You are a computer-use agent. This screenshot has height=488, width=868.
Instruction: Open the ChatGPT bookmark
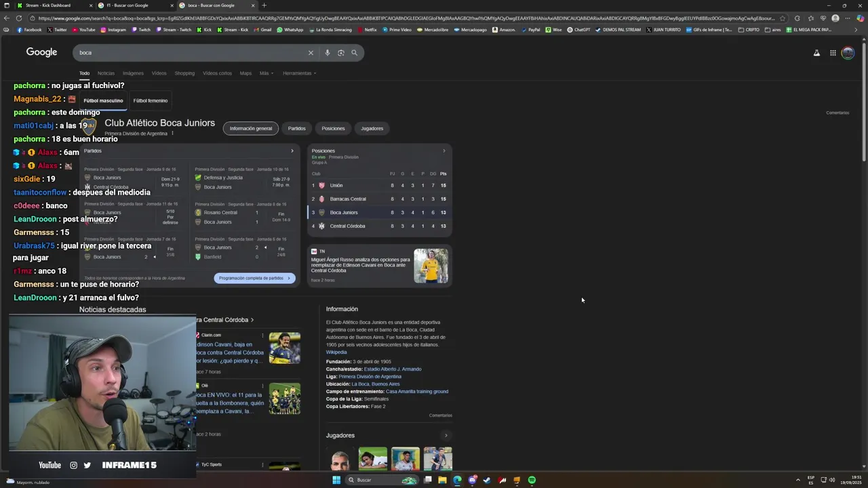pyautogui.click(x=578, y=30)
